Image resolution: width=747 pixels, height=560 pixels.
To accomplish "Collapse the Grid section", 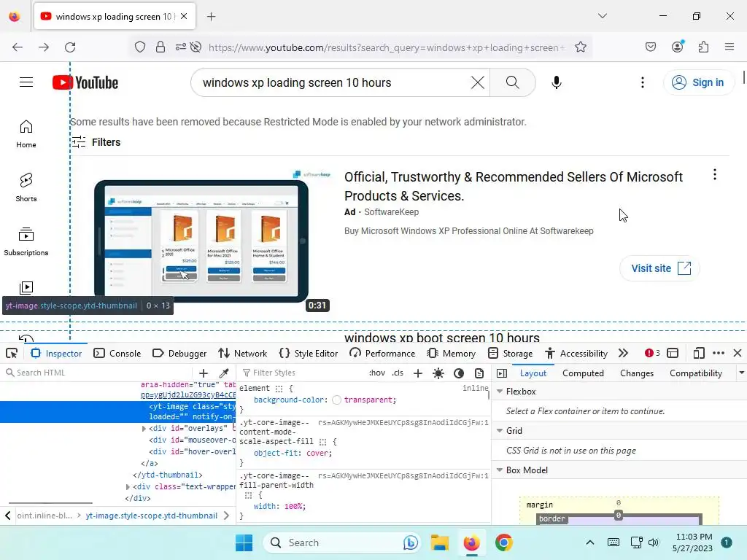I will [500, 430].
